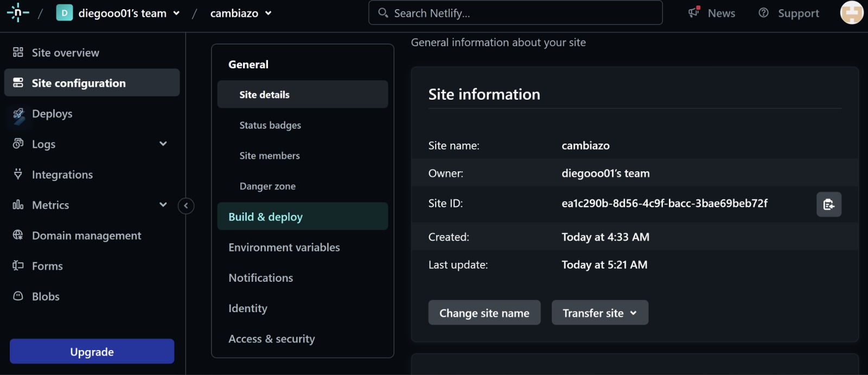Expand the Logs submenu chevron
Screen dimensions: 868x375
(163, 144)
